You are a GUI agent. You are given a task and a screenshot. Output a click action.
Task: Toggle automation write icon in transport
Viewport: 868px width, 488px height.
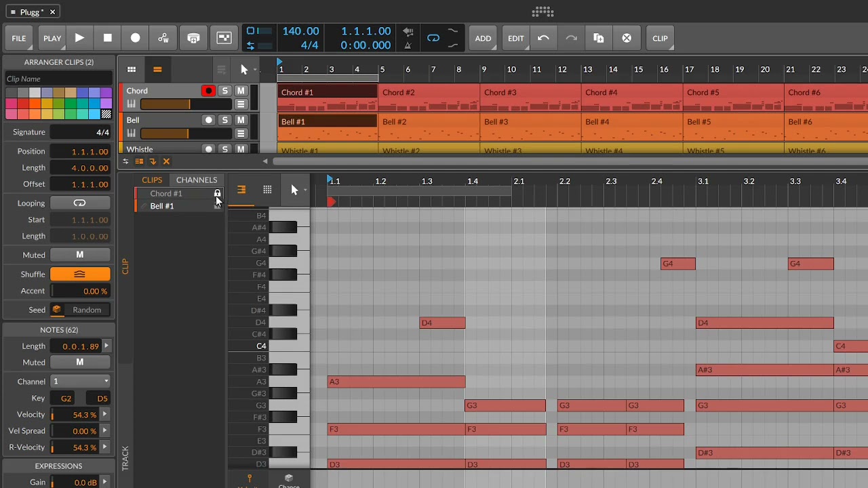[x=163, y=39]
